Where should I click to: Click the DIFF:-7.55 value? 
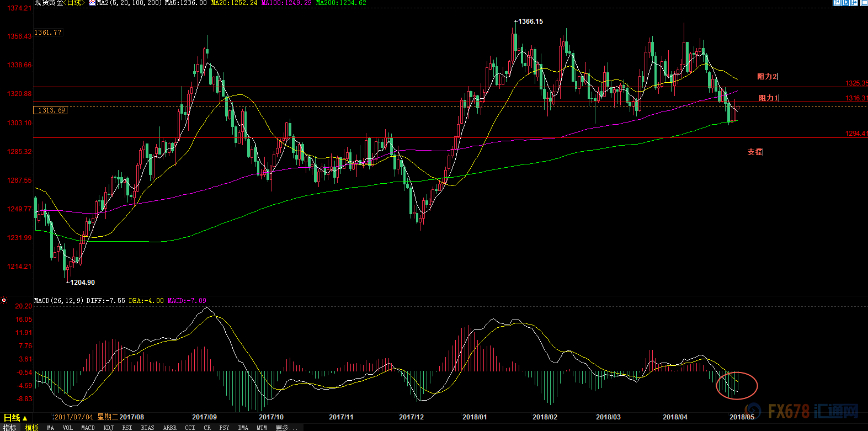(x=106, y=301)
